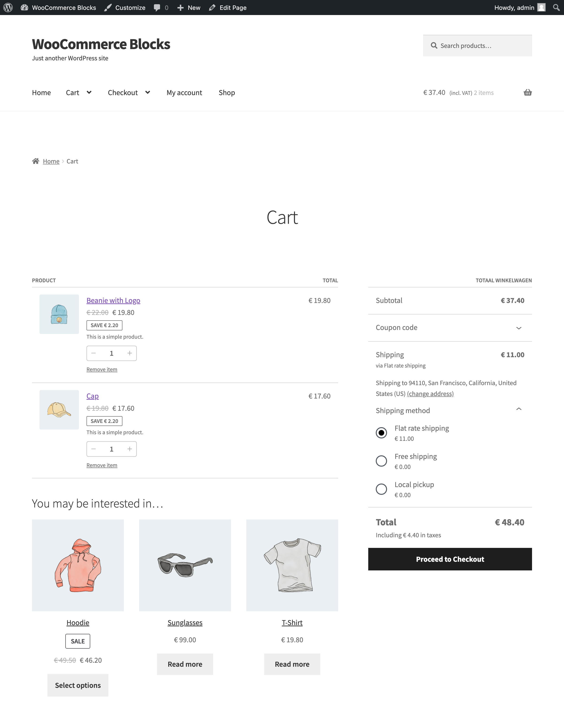Click the Beanie with Logo product link
This screenshot has width=564, height=728.
coord(113,300)
